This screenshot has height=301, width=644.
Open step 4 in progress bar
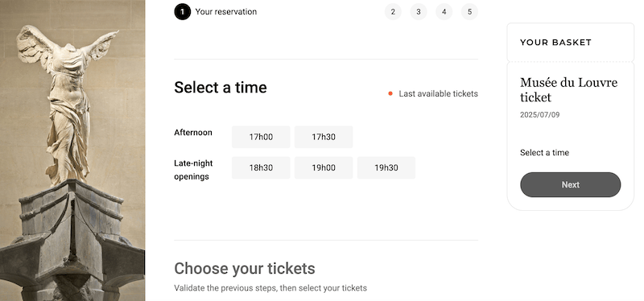pos(444,12)
